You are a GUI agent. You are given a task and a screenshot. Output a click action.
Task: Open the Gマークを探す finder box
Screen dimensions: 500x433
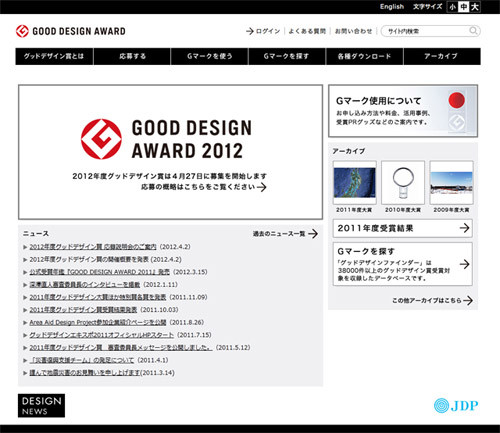pyautogui.click(x=403, y=264)
